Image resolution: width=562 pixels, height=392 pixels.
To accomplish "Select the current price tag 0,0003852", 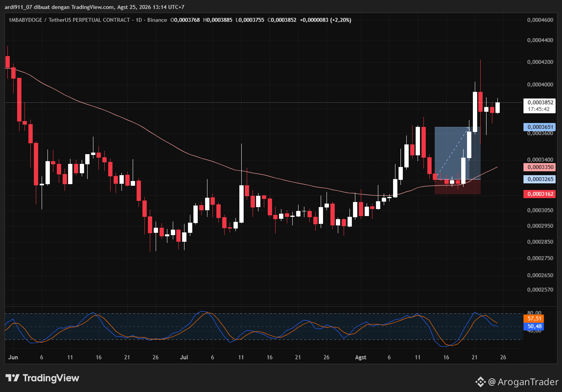I will [x=539, y=102].
